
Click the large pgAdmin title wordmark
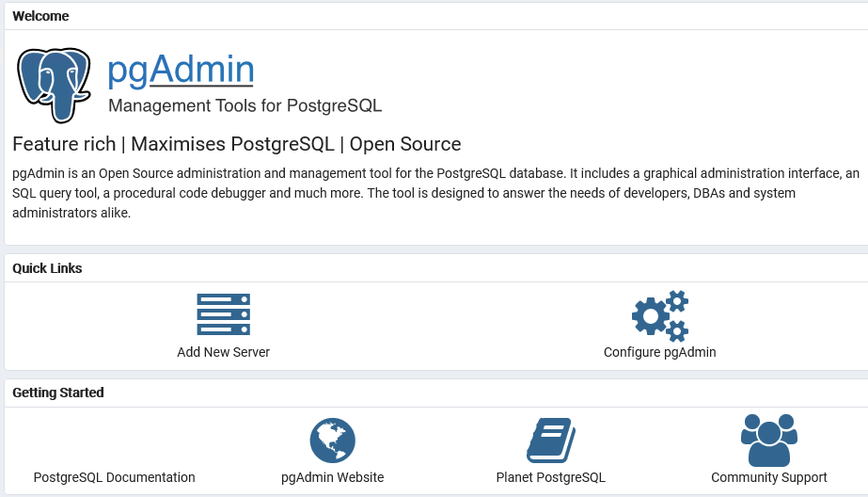click(181, 69)
